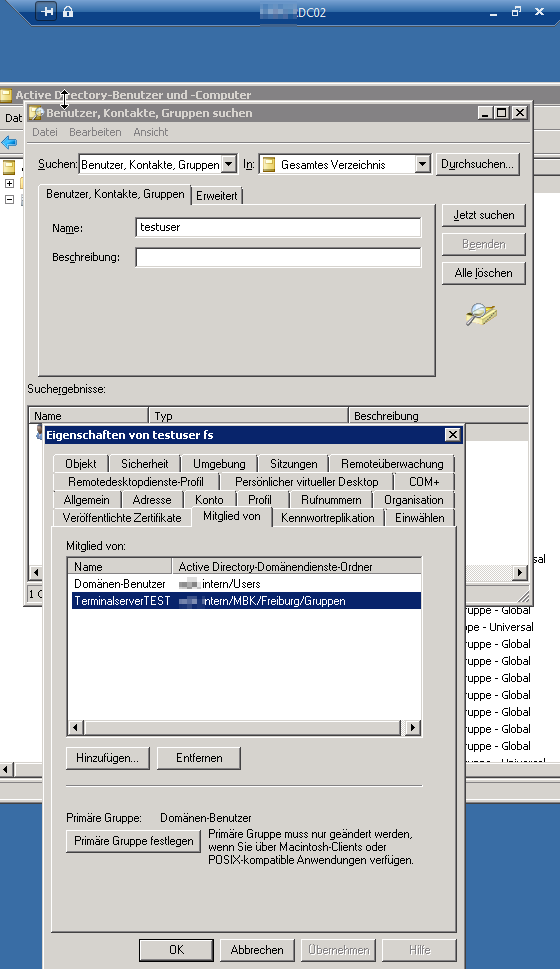
Task: Collapse the minus tree node in Active Directory
Action: [x=9, y=199]
